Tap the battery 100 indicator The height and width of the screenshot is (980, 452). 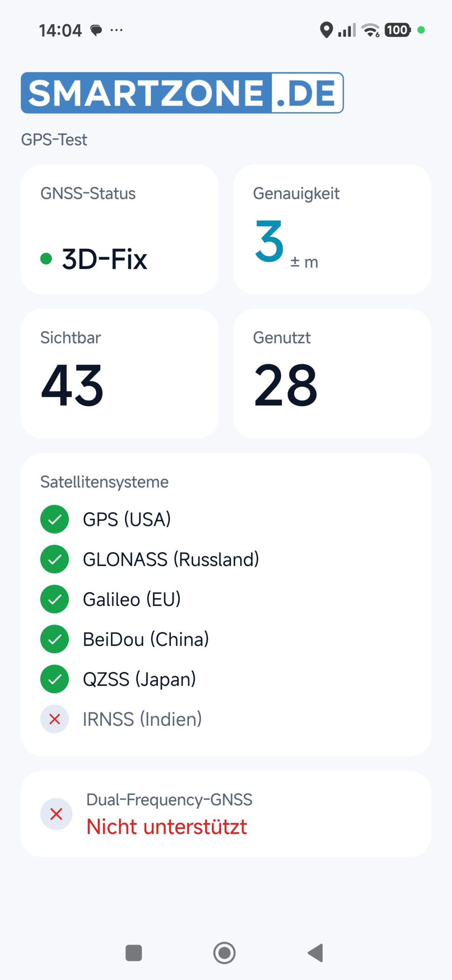(398, 30)
